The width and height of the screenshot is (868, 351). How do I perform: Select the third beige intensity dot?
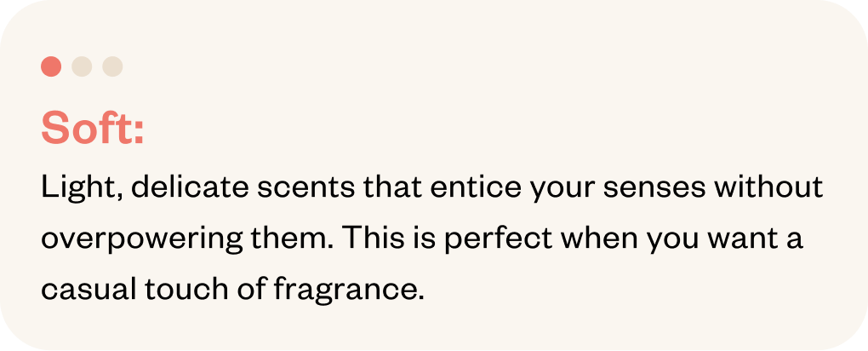112,66
